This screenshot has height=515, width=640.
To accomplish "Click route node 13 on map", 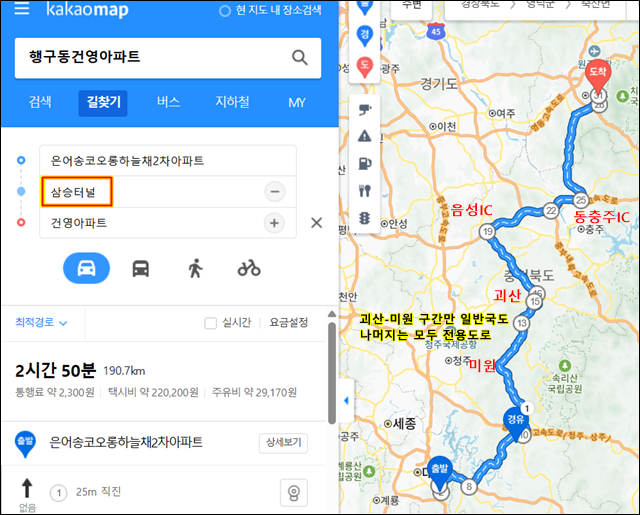I will tap(522, 323).
